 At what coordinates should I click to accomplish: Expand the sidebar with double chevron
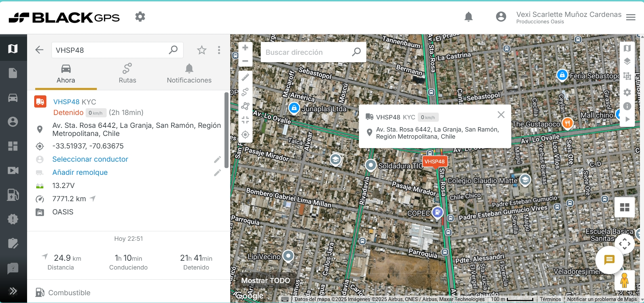point(13,291)
